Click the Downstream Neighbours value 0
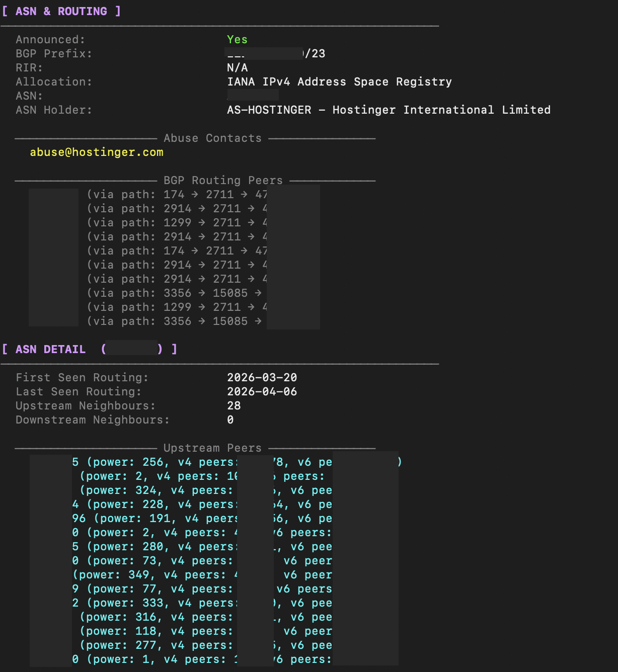 [230, 420]
